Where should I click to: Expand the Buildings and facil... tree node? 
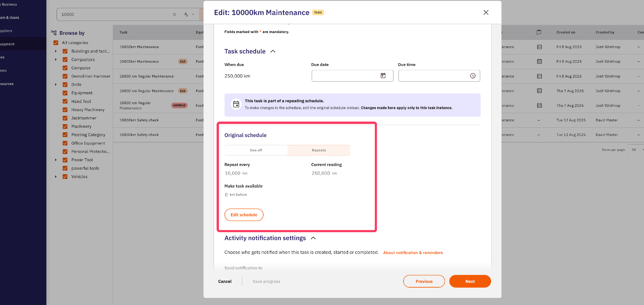(x=56, y=51)
